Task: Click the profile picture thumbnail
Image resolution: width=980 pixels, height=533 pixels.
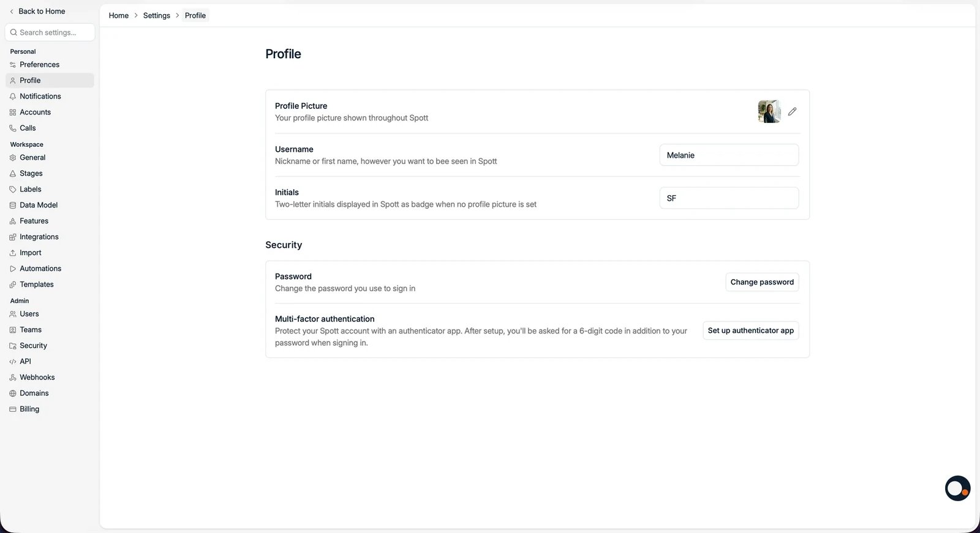Action: [769, 111]
